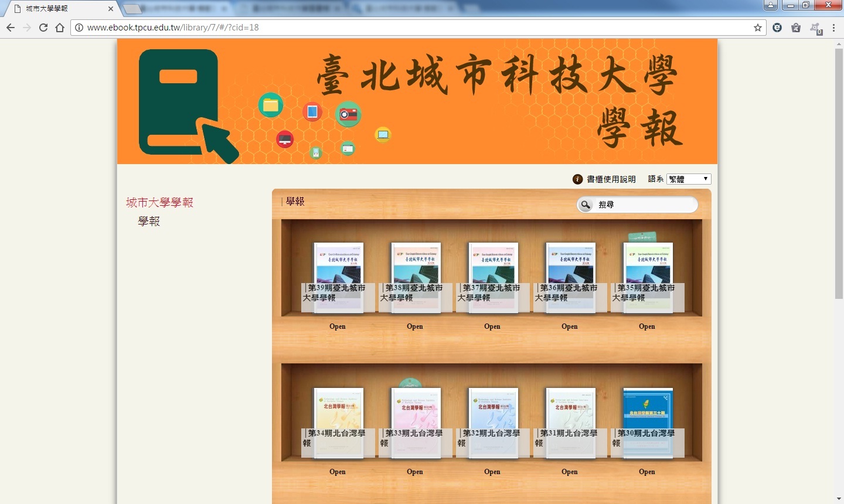This screenshot has width=844, height=504.
Task: Open the 第37期臺北城市大學學報 book cover
Action: [494, 278]
